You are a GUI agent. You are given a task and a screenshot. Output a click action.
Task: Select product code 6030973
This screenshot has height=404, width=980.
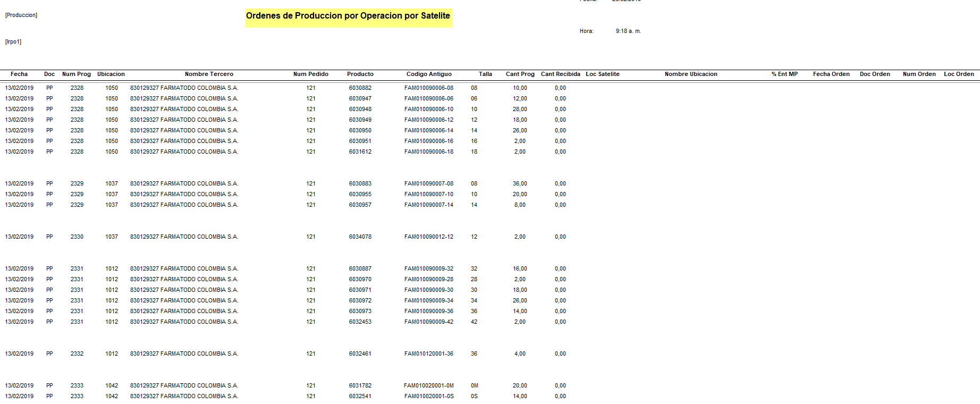click(x=360, y=311)
